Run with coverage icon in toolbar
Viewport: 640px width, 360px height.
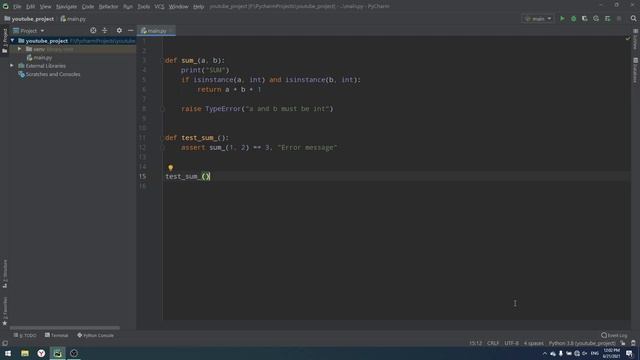click(584, 19)
